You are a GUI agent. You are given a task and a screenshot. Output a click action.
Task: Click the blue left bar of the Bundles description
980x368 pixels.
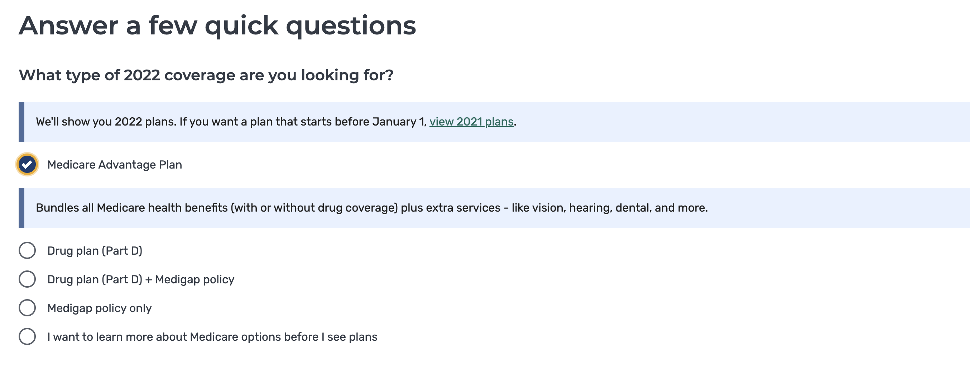pyautogui.click(x=21, y=208)
